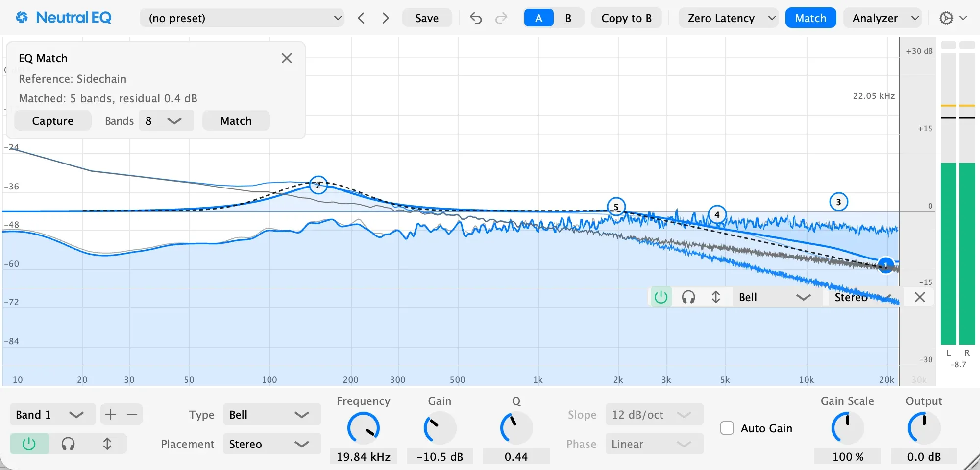Click the Gain knob
The width and height of the screenshot is (980, 470).
tap(440, 428)
